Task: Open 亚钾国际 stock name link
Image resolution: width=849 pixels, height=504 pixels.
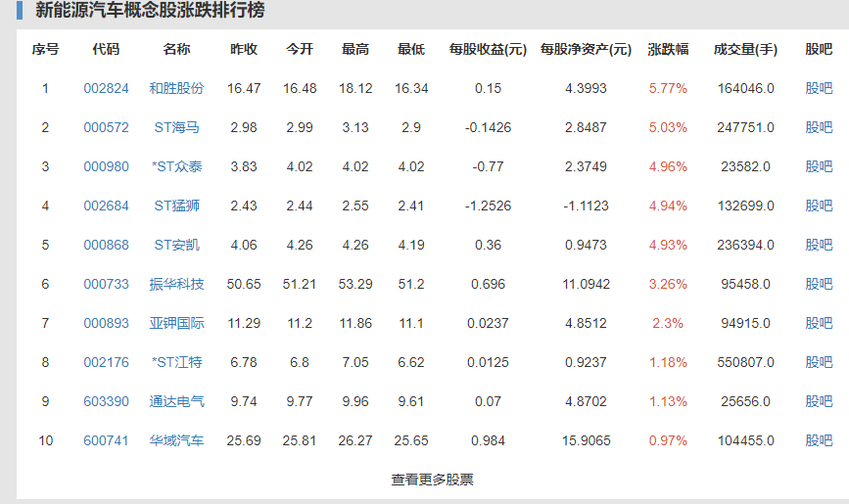Action: coord(176,323)
